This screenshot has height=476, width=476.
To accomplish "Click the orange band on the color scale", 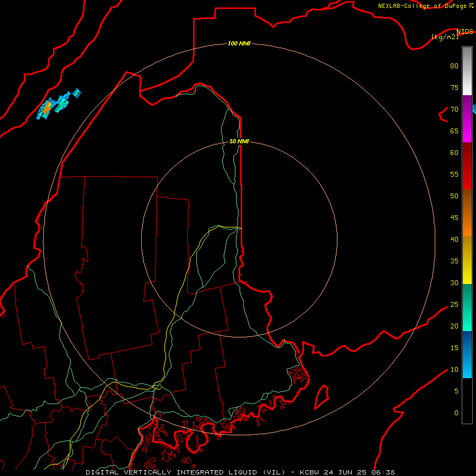I will 467,213.
